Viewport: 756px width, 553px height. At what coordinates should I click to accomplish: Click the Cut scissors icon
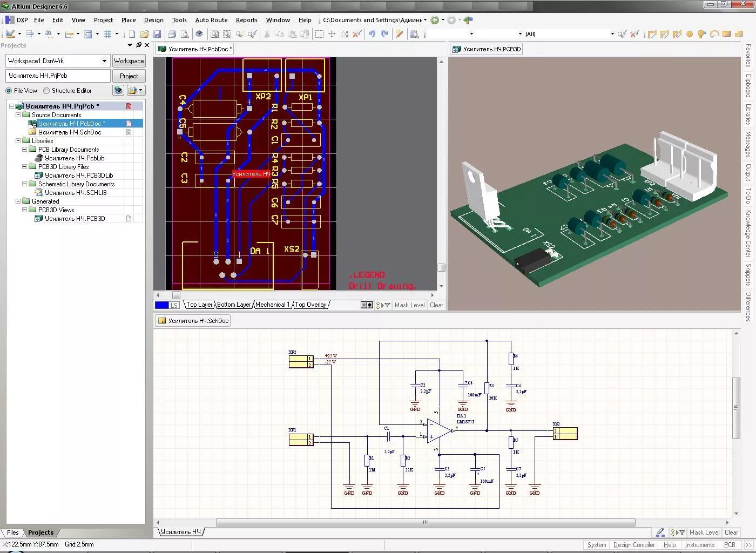267,34
